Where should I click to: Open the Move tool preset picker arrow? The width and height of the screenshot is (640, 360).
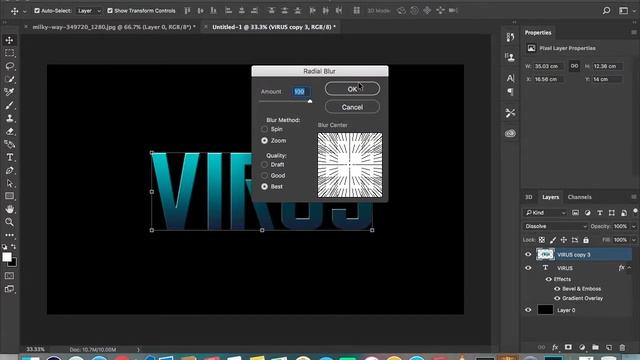[24, 11]
